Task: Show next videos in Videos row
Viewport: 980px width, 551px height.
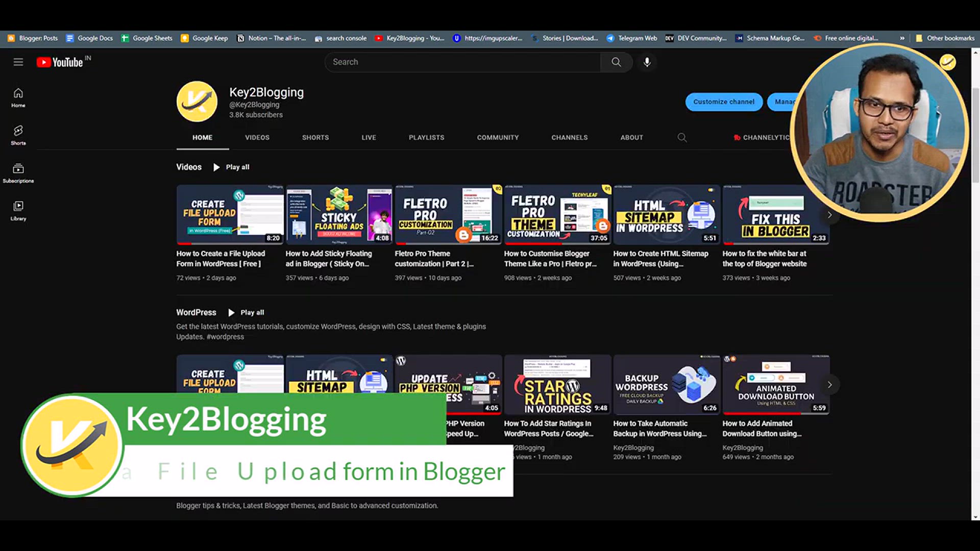Action: [x=829, y=215]
